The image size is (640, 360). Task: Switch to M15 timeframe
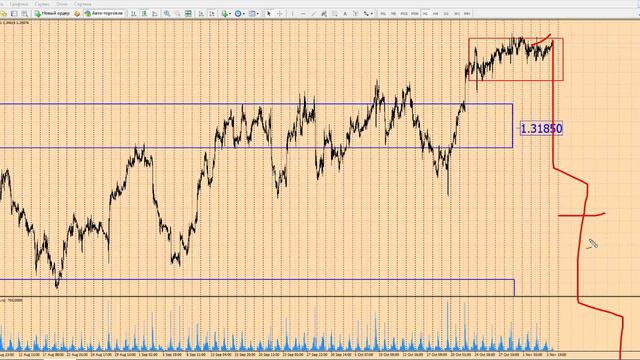coord(404,13)
